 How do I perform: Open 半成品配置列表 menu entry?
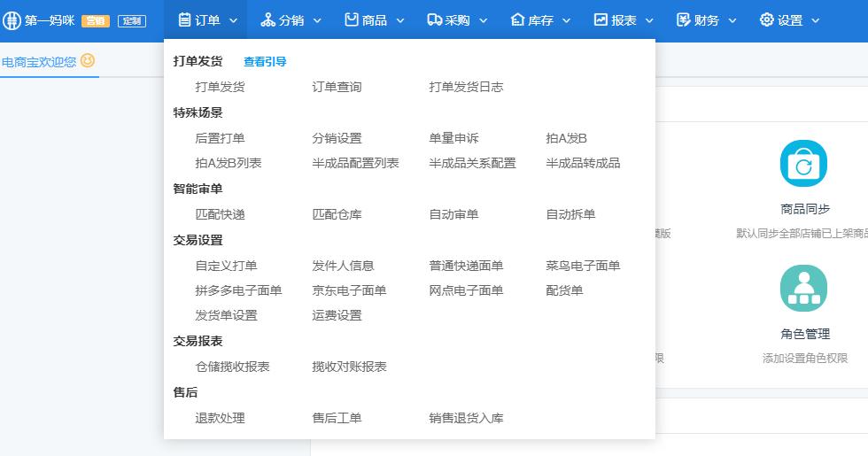pos(355,163)
